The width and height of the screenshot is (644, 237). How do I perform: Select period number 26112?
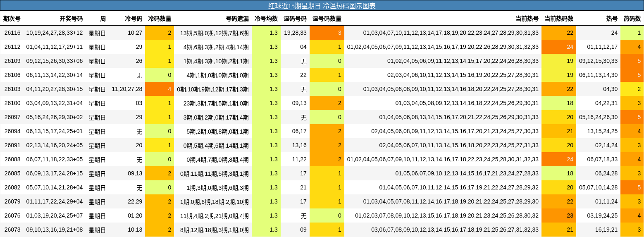point(12,47)
